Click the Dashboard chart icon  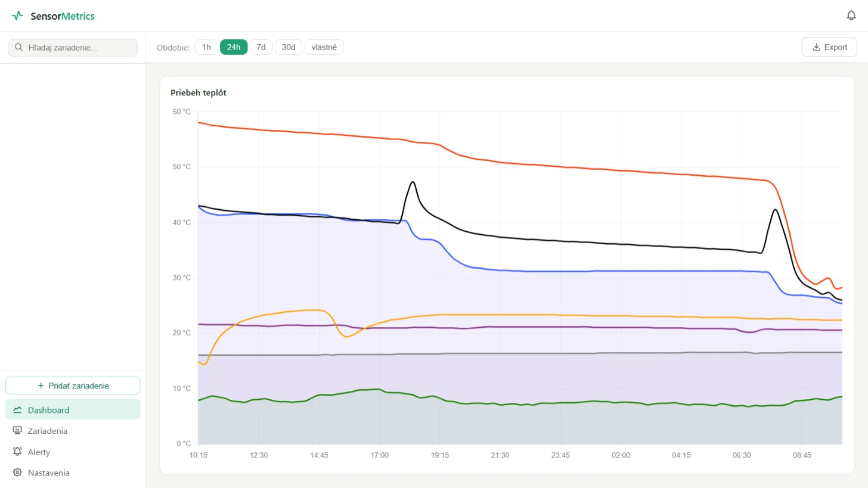click(17, 410)
